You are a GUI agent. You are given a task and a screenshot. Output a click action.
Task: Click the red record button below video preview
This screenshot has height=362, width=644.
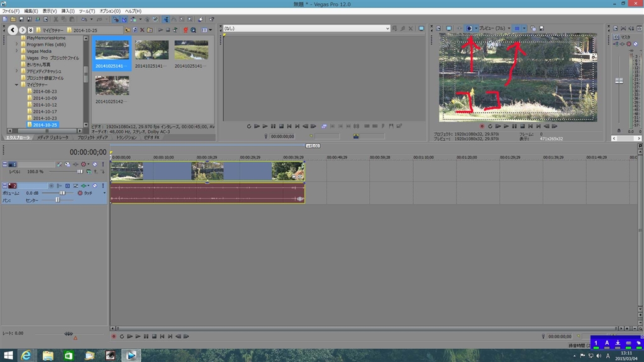pyautogui.click(x=482, y=126)
